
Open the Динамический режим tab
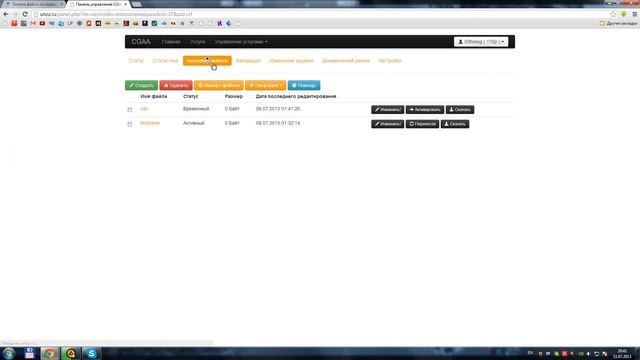coord(345,60)
